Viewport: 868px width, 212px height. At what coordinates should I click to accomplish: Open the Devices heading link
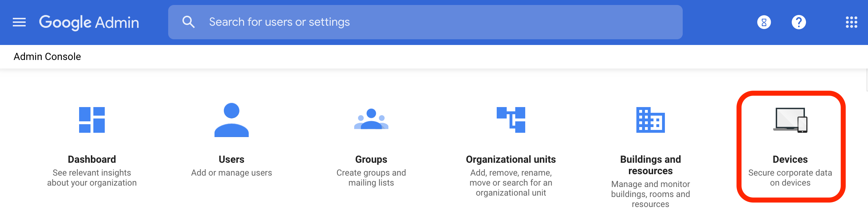(x=790, y=159)
